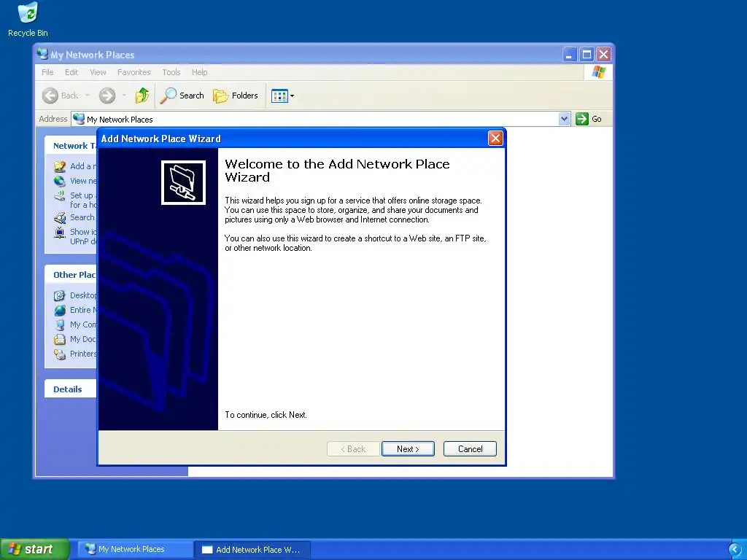This screenshot has width=747, height=560.
Task: Open the Start menu
Action: (34, 549)
